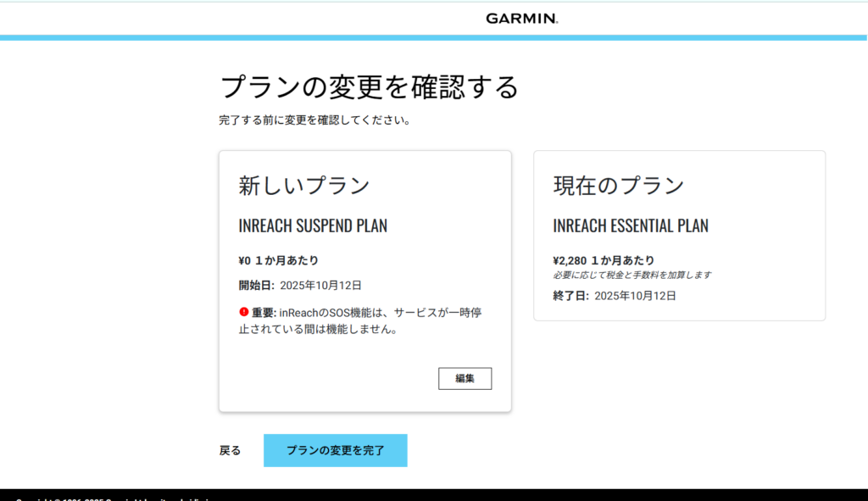Click the copyright text in the black footer
The height and width of the screenshot is (501, 868).
point(110,498)
